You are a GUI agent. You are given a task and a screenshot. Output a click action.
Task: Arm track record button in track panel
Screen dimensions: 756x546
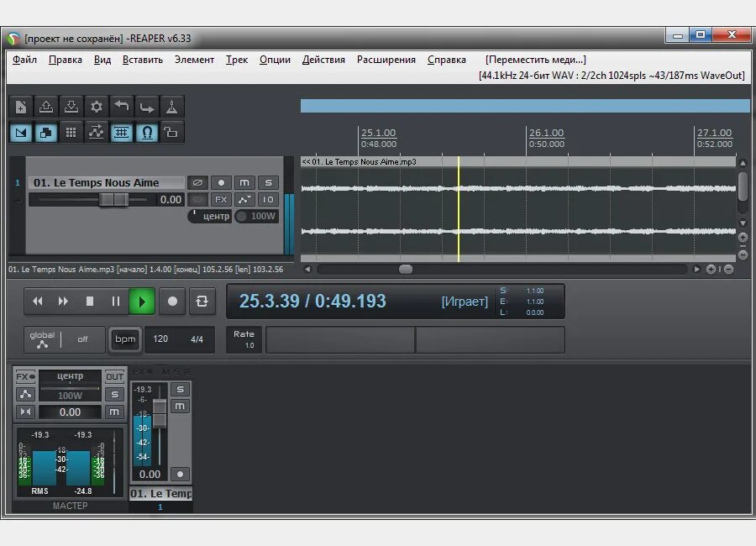click(221, 183)
